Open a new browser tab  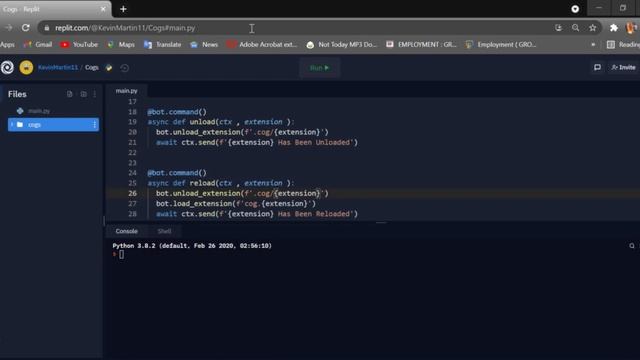[123, 9]
